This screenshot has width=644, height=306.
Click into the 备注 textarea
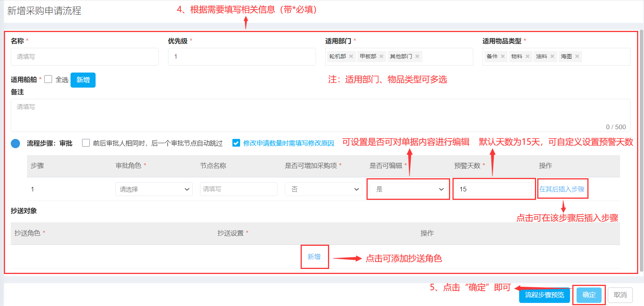[x=321, y=115]
